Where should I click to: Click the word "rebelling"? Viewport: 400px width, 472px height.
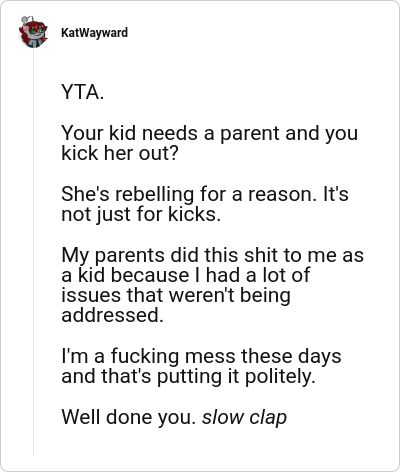pos(154,194)
